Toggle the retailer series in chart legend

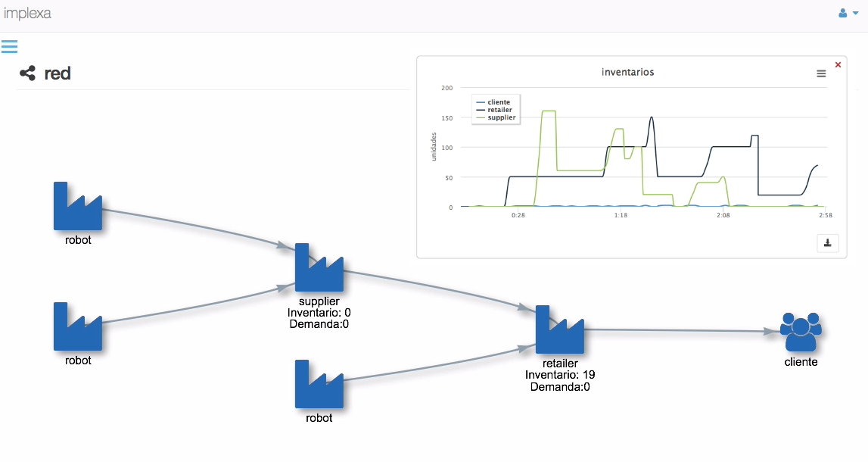tap(499, 110)
